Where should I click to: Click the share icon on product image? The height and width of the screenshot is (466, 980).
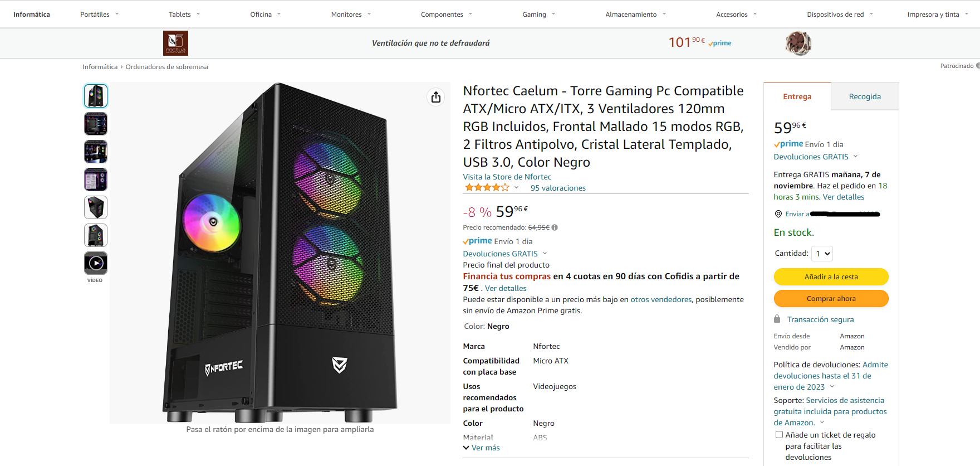tap(436, 97)
